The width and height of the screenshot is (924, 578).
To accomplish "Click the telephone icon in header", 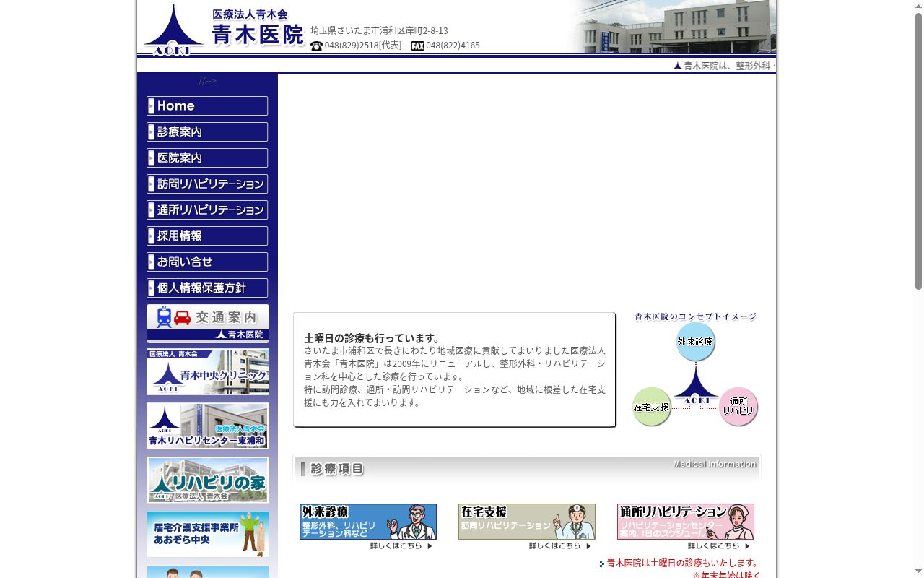I will click(316, 46).
